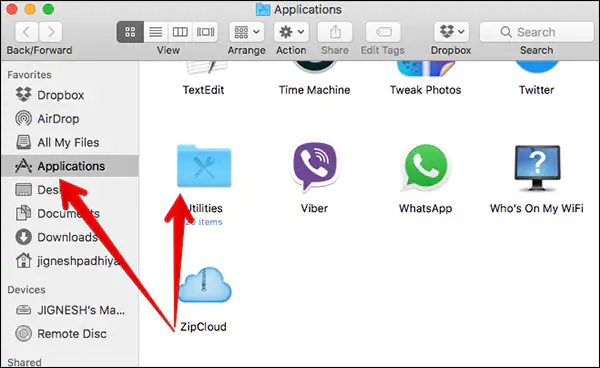The image size is (600, 368).
Task: Go back with the Back button
Action: (26, 32)
